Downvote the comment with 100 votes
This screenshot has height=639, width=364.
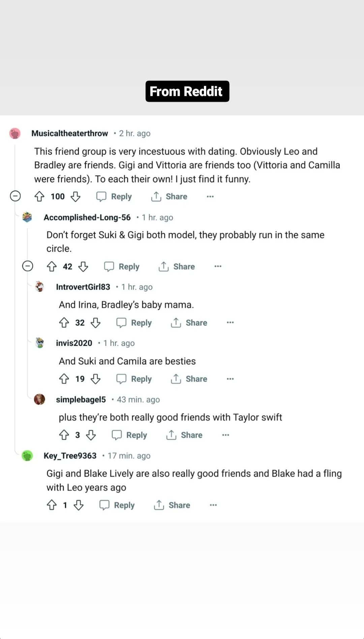click(75, 197)
